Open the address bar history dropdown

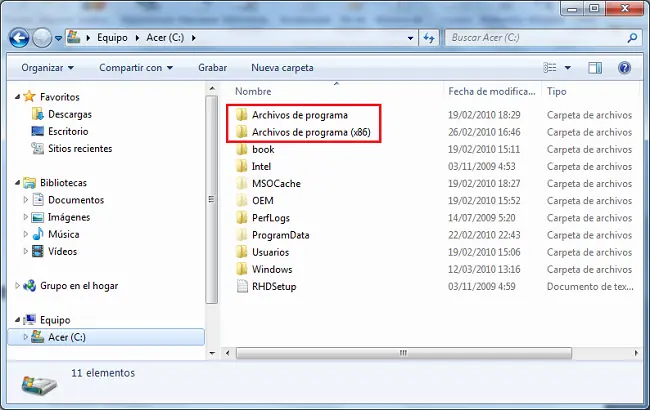pyautogui.click(x=410, y=38)
